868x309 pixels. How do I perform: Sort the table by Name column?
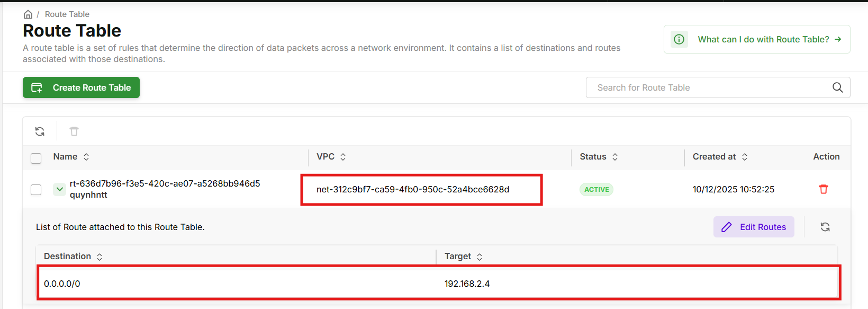(x=86, y=157)
